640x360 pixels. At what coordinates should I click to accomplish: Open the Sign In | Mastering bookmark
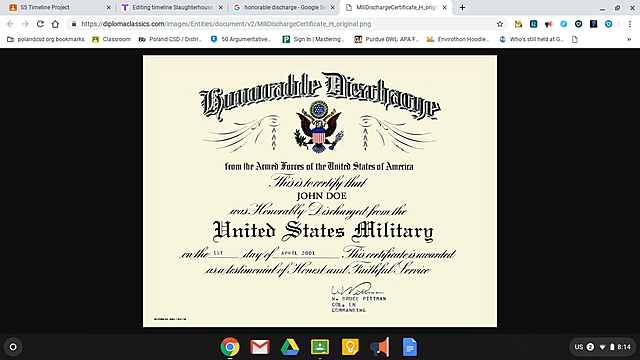[x=313, y=39]
